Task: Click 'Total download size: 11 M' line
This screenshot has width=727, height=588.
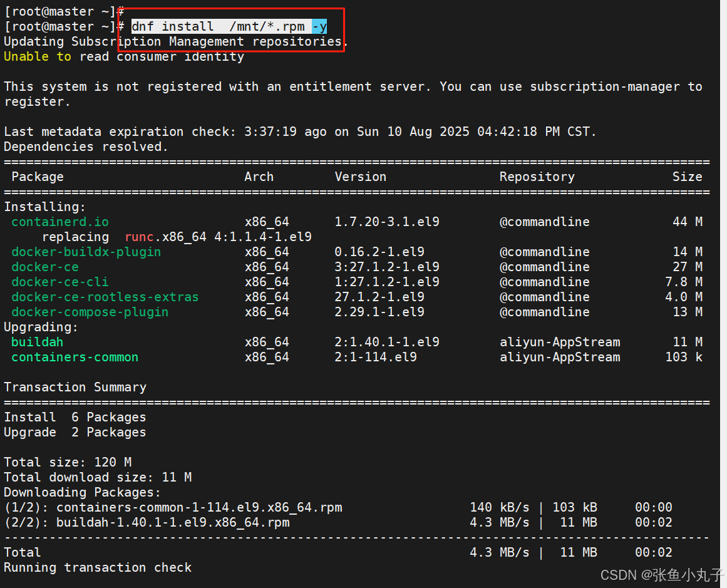Action: click(98, 477)
